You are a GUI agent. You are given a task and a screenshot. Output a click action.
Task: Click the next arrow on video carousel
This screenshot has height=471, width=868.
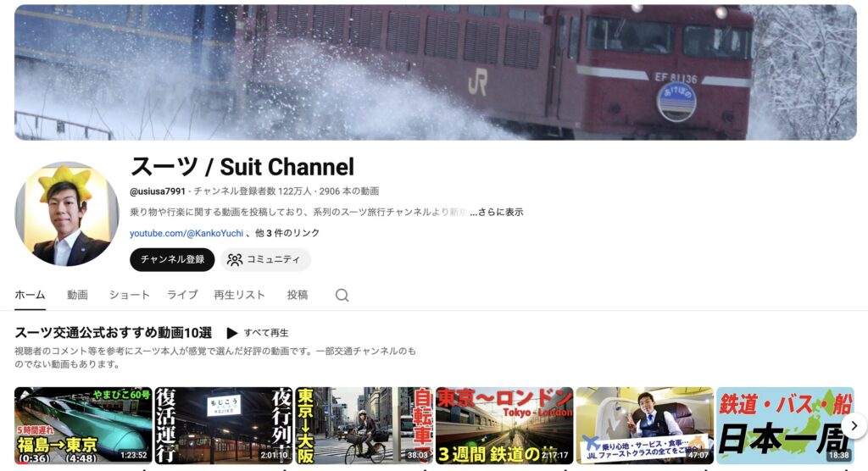854,425
